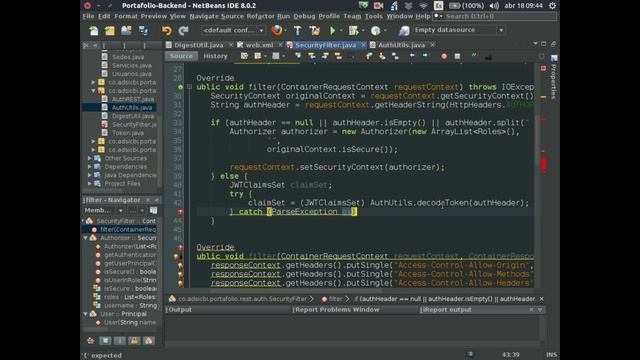Click the New File toolbar icon
The image size is (640, 360).
[94, 31]
